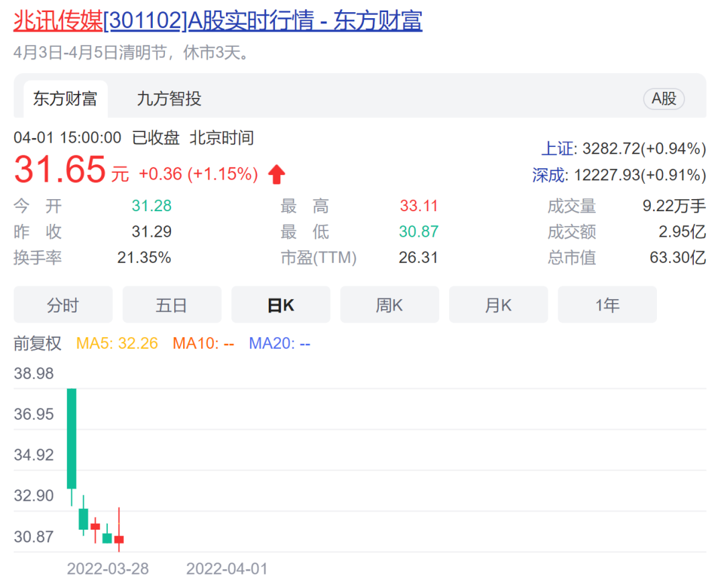Screen dimensions: 724x588
Task: Open the 深成 index link
Action: coord(548,175)
